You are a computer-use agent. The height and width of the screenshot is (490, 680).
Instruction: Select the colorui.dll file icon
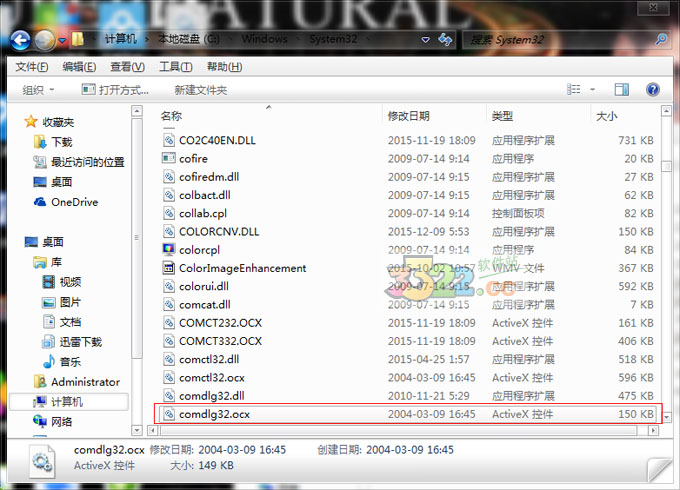169,286
